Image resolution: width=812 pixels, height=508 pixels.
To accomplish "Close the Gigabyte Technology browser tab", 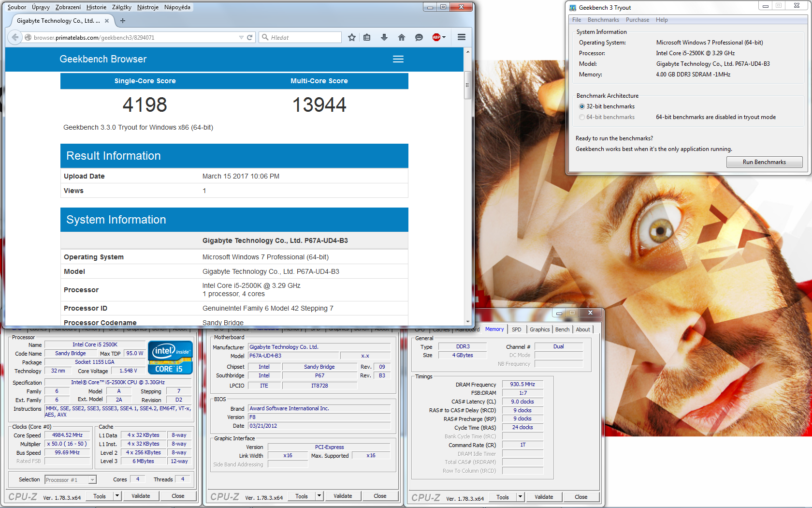I will (107, 21).
